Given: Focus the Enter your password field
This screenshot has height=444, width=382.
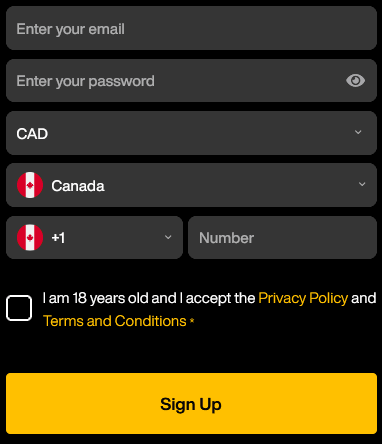Looking at the screenshot, I should click(191, 81).
